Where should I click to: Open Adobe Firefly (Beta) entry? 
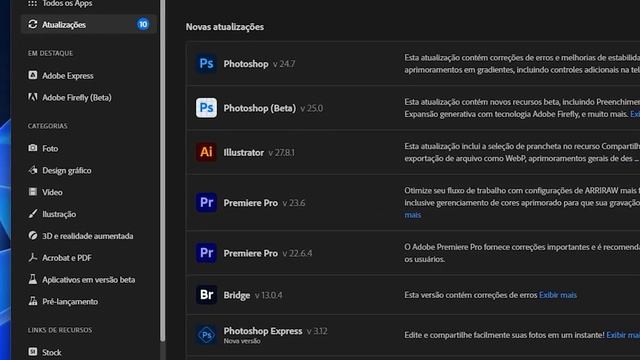(x=77, y=98)
